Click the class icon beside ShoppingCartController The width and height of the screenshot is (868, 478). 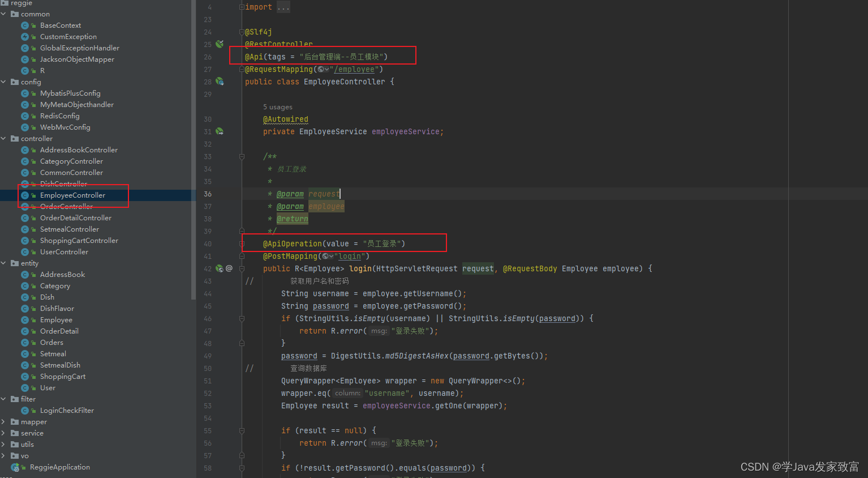click(x=25, y=241)
